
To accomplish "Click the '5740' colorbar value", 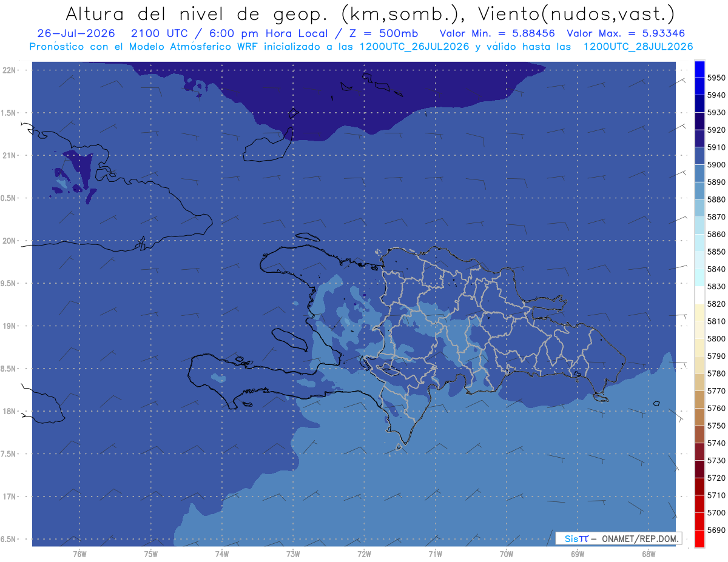I will click(x=716, y=443).
